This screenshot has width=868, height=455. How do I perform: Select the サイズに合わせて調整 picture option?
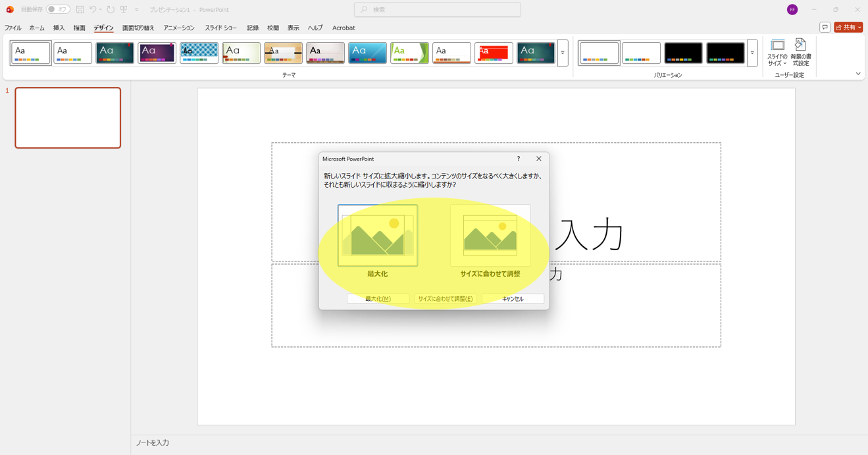pos(490,236)
